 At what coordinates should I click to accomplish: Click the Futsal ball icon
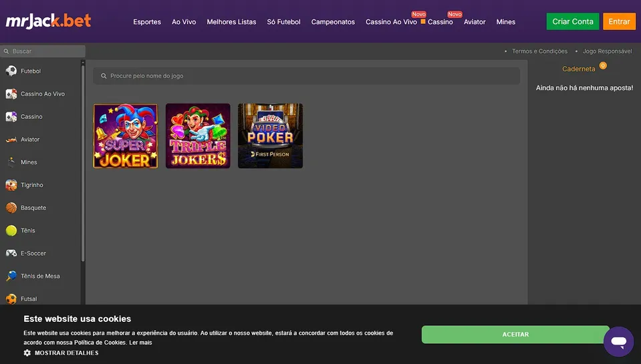click(11, 299)
